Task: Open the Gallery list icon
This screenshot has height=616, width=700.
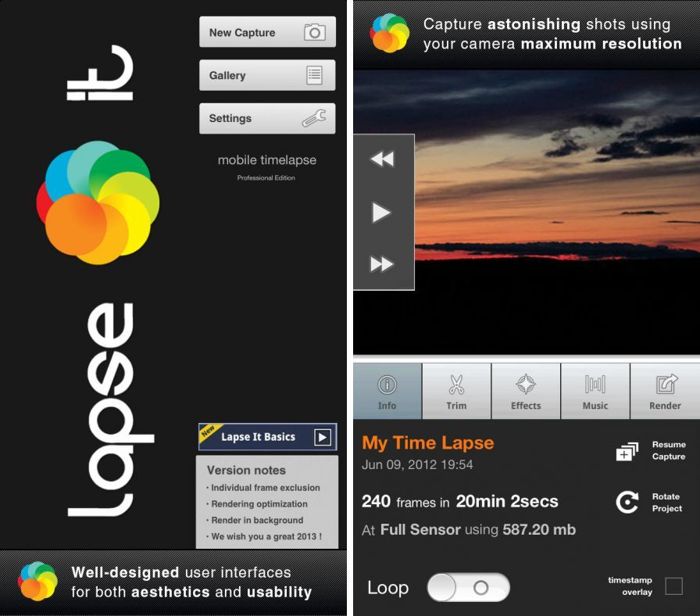Action: click(314, 75)
